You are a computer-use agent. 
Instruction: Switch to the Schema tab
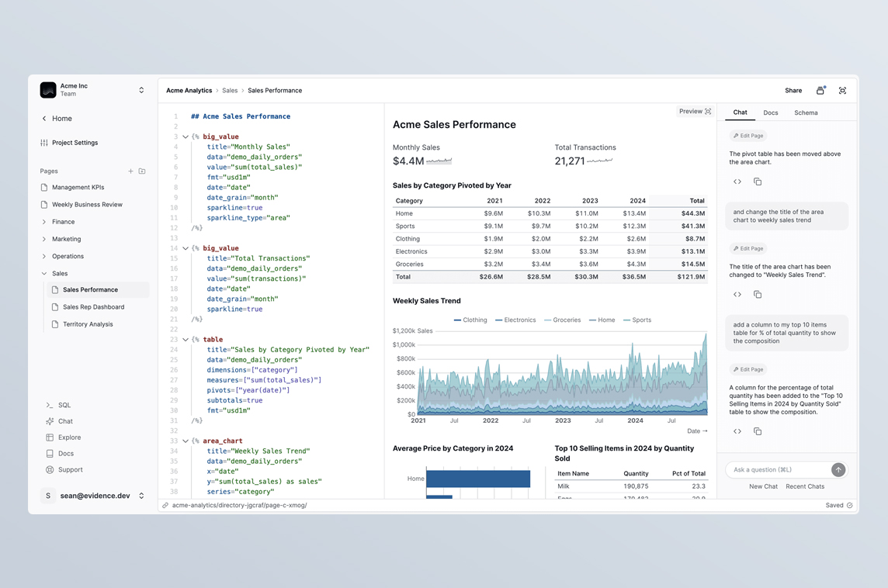tap(806, 113)
